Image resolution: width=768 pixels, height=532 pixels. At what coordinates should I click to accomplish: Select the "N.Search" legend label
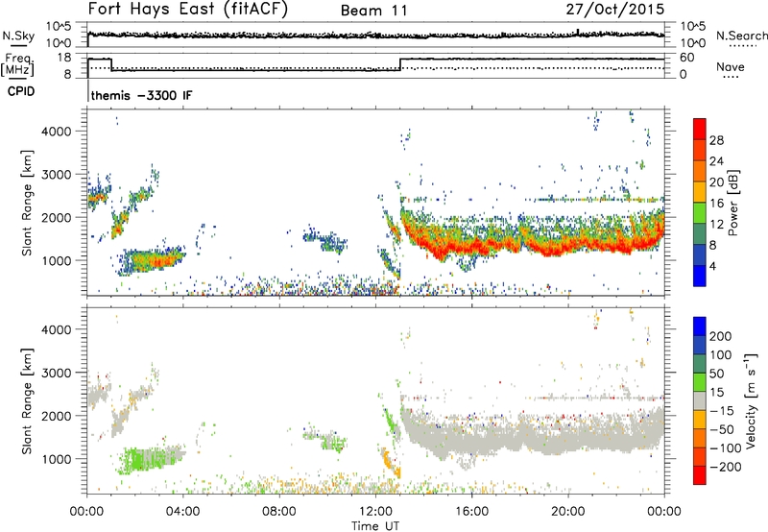coord(742,36)
